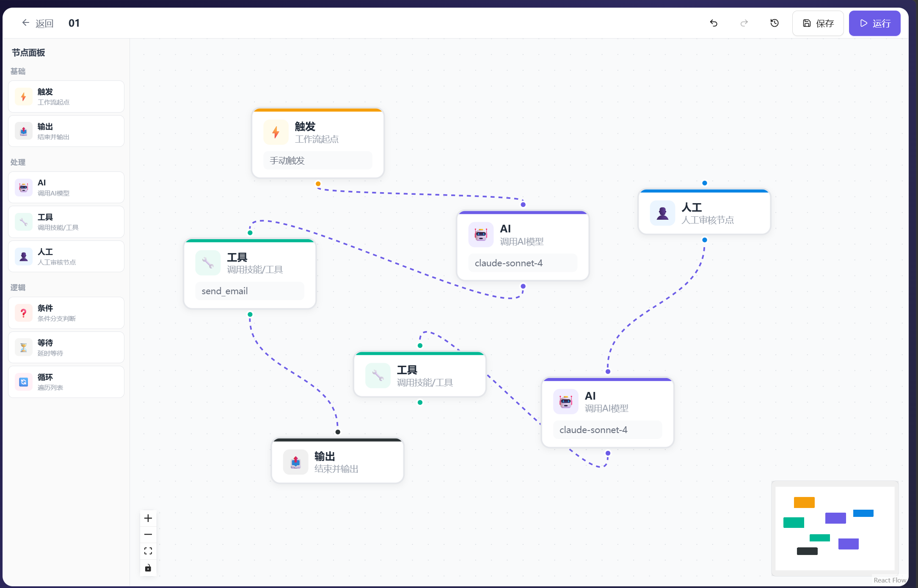Viewport: 918px width, 588px height.
Task: Select the 循环 loop node in the panel
Action: (66, 382)
